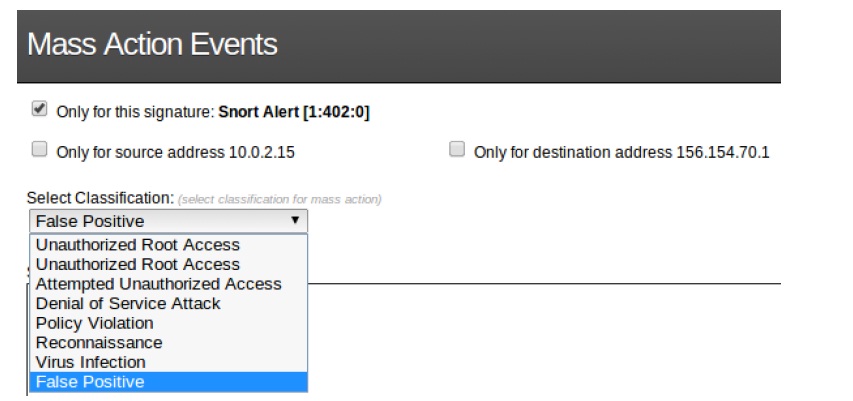Screen dimensions: 853x401
Task: Select 'Virus Infection' classification option
Action: [91, 362]
